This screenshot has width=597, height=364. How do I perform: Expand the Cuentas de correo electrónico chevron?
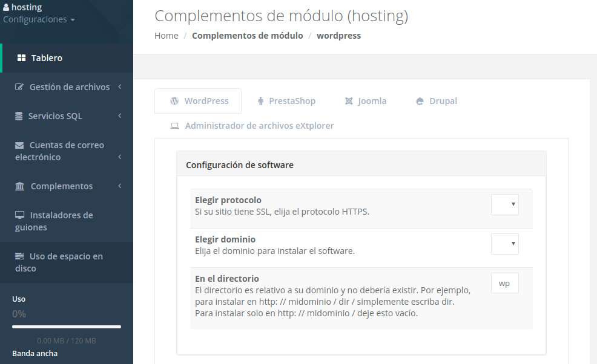[120, 157]
